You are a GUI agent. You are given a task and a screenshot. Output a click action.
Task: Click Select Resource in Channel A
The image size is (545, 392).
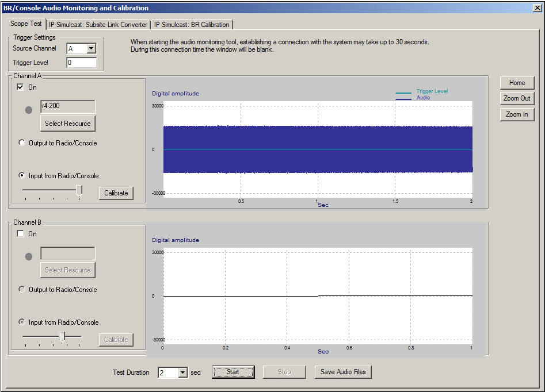point(68,124)
